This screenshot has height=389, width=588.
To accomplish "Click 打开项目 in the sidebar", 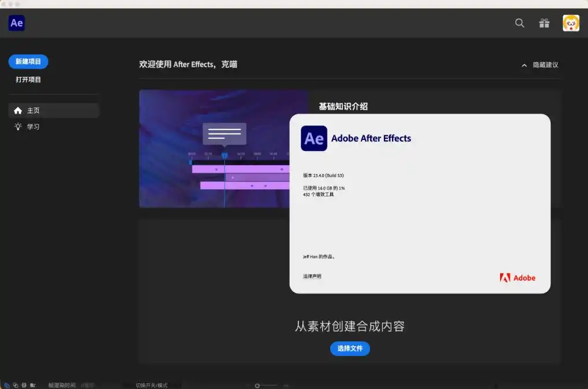I will point(28,80).
